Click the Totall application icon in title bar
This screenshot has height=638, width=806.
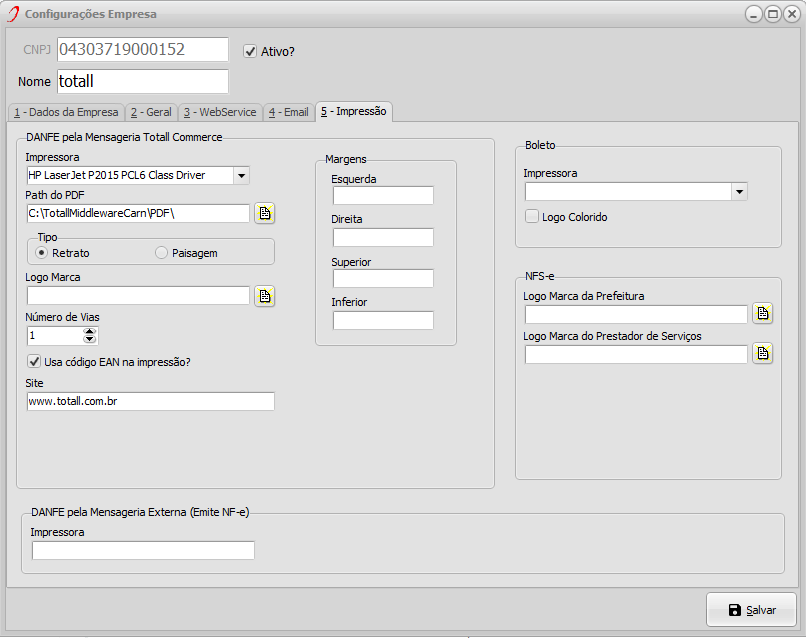pos(12,14)
